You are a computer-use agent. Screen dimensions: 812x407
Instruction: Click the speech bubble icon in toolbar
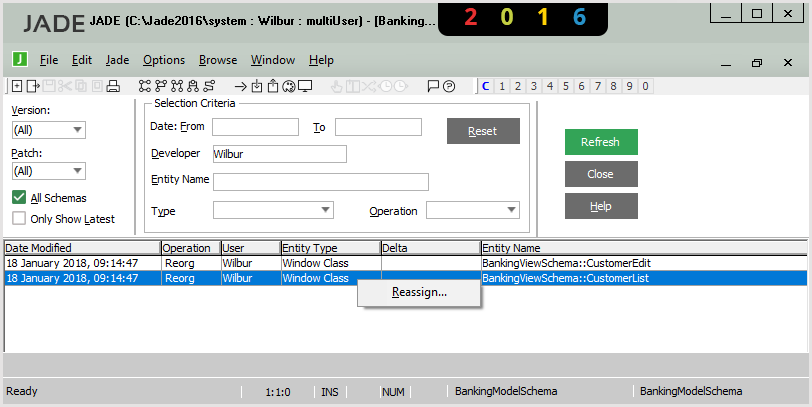coord(432,86)
